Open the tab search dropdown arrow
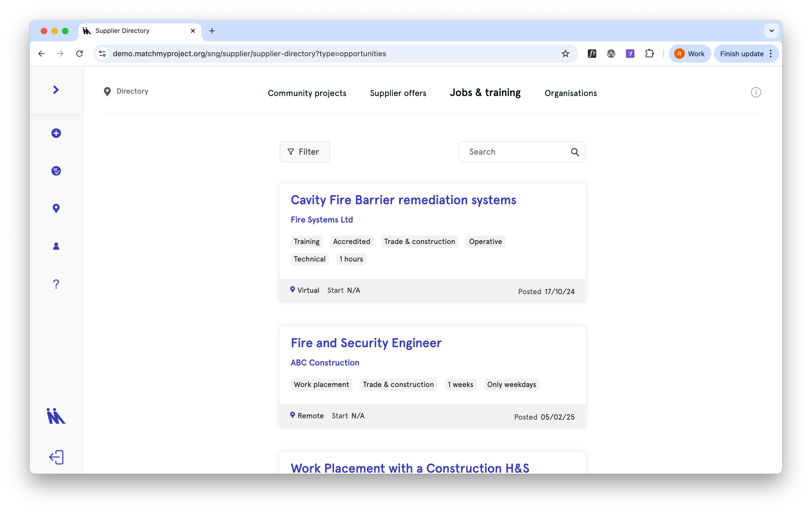Viewport: 812px width, 513px height. click(771, 31)
